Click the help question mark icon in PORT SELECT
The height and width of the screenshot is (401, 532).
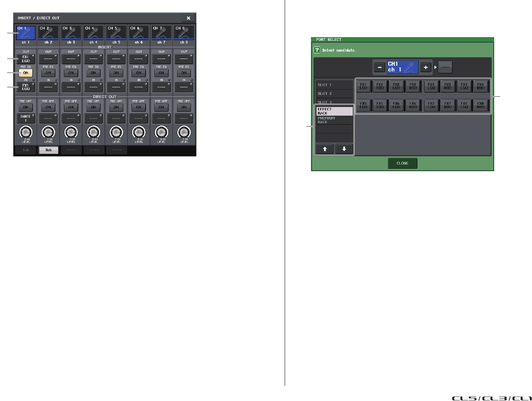pos(317,50)
